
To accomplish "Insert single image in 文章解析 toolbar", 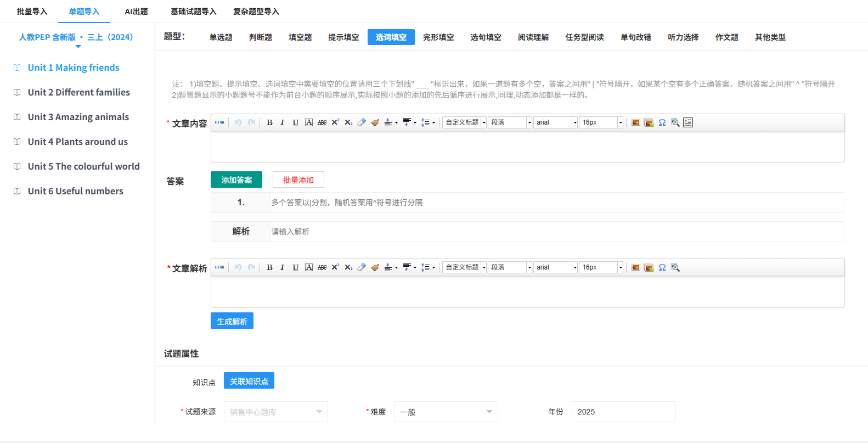I will 635,267.
